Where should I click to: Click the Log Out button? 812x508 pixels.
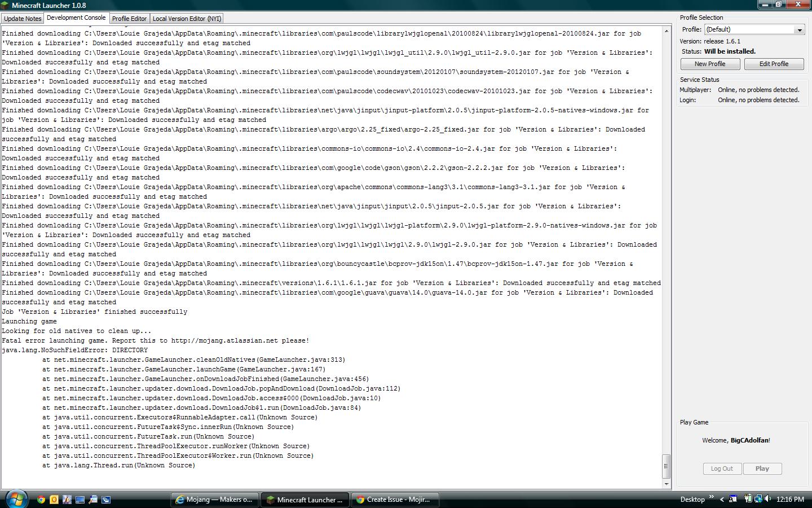[x=722, y=468]
